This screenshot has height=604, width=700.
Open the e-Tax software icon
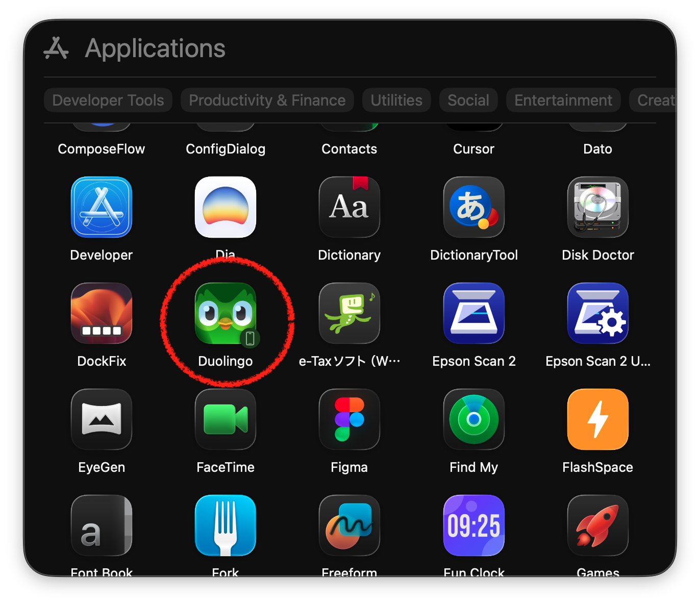(349, 313)
